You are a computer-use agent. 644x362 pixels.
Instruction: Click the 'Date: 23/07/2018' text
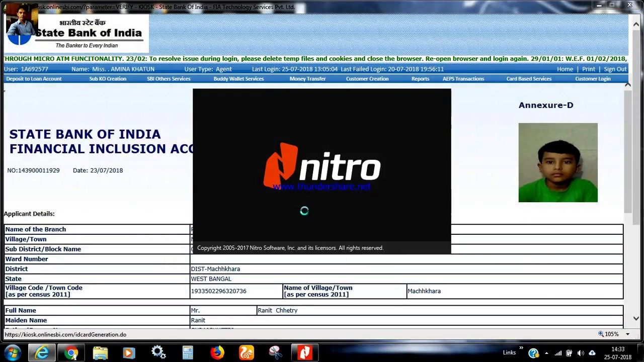point(98,170)
